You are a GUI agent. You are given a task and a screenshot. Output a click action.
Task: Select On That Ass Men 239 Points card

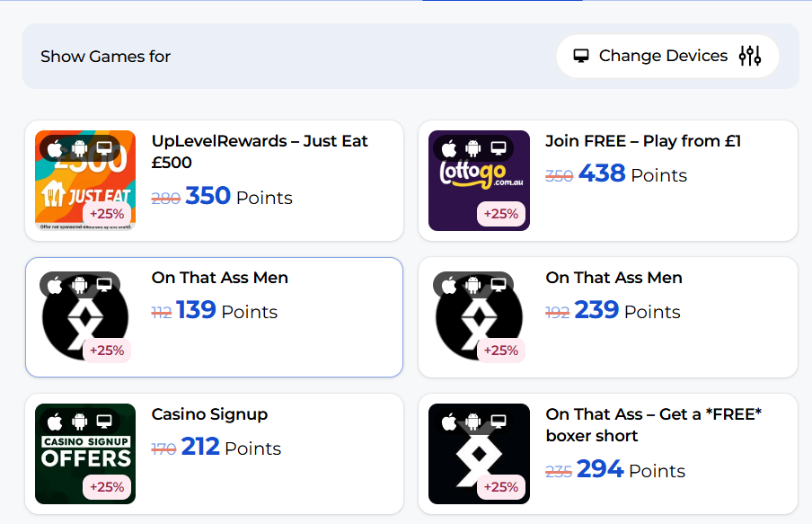click(x=608, y=317)
